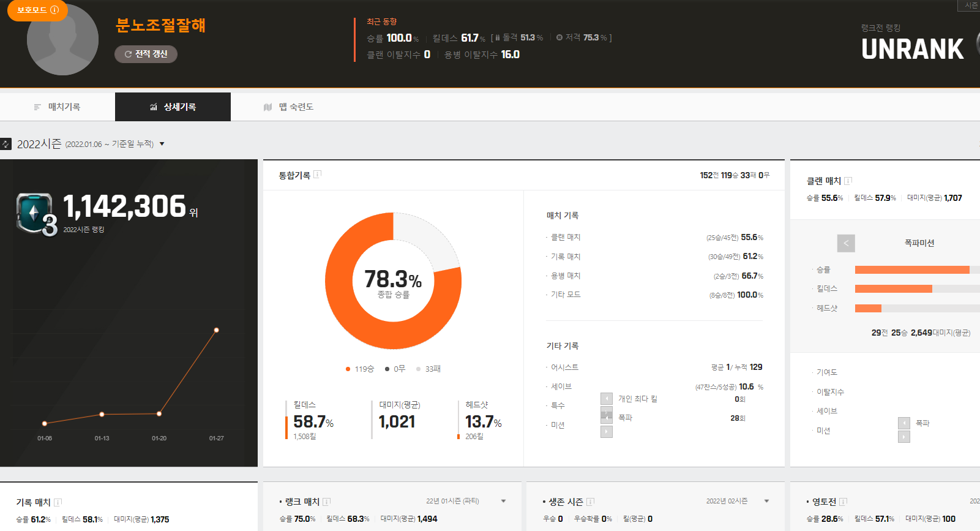Expand the 2022년 02시즌 dropdown
The width and height of the screenshot is (980, 531).
tap(766, 501)
